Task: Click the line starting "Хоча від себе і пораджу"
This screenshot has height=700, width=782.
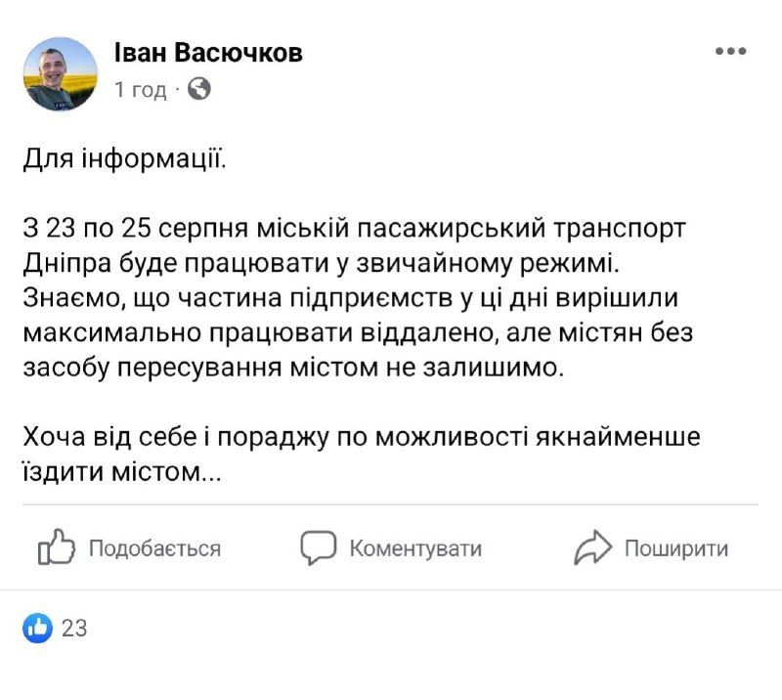Action: click(x=362, y=436)
